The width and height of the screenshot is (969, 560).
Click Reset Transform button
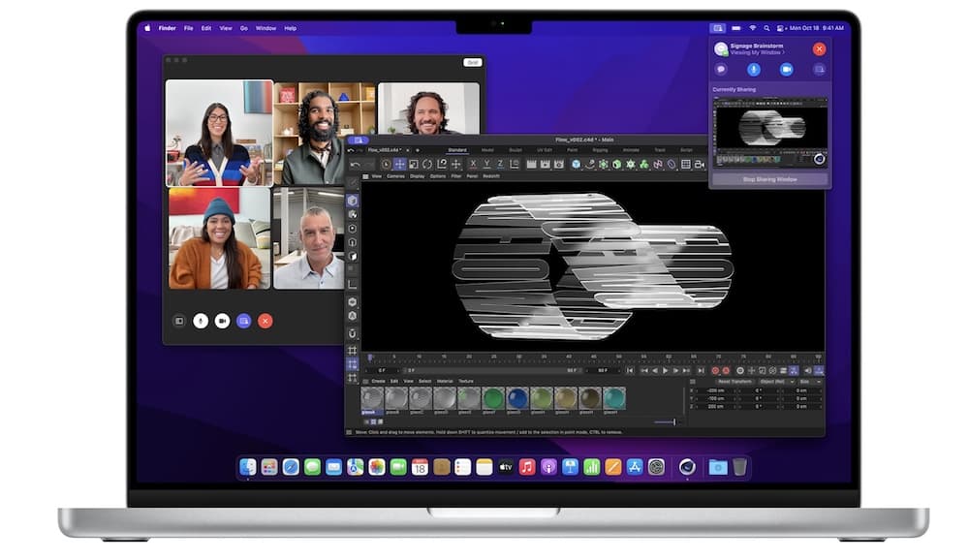[x=735, y=382]
